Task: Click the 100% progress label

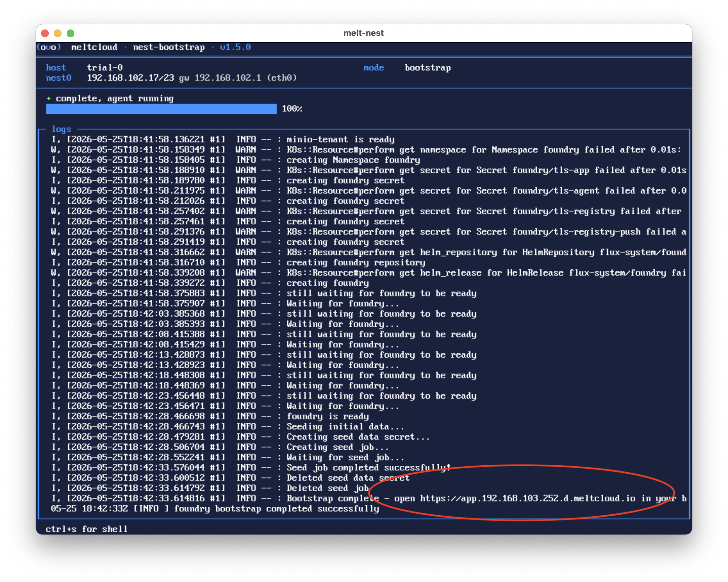Action: (x=292, y=109)
